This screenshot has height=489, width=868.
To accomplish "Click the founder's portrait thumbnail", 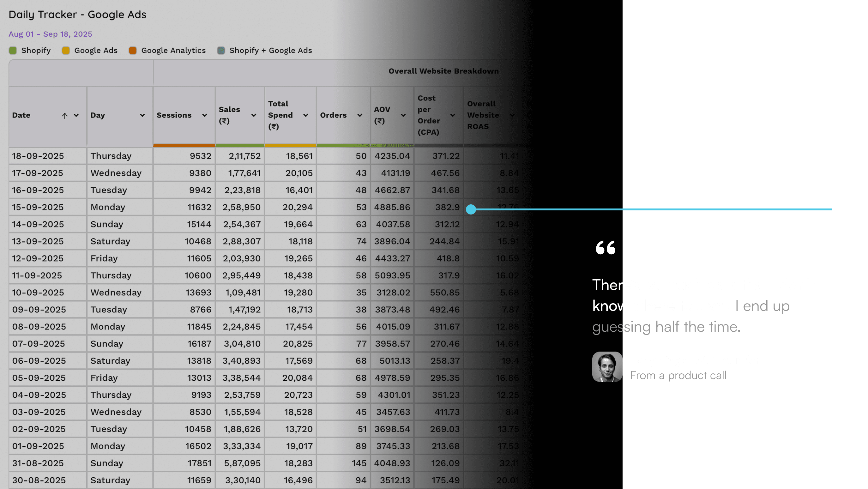I will 607,367.
